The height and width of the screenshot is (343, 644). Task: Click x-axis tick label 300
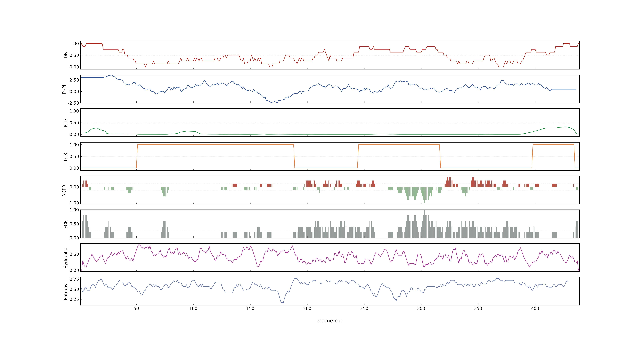[421, 309]
